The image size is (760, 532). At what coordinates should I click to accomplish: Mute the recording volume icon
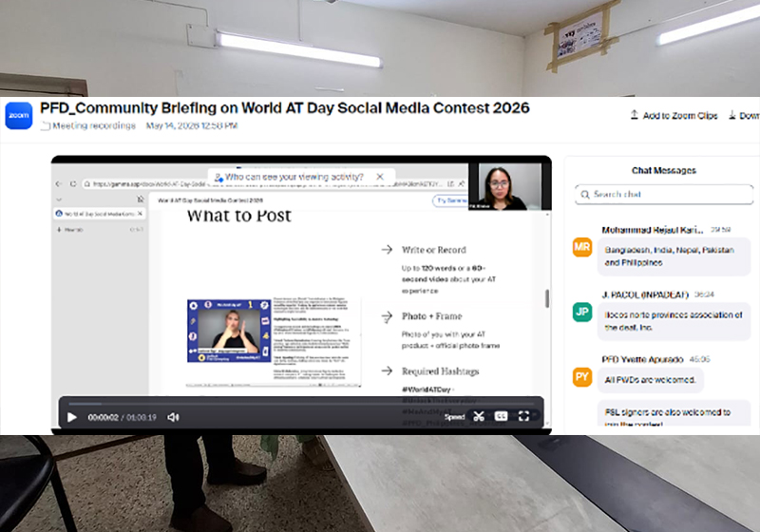[173, 417]
